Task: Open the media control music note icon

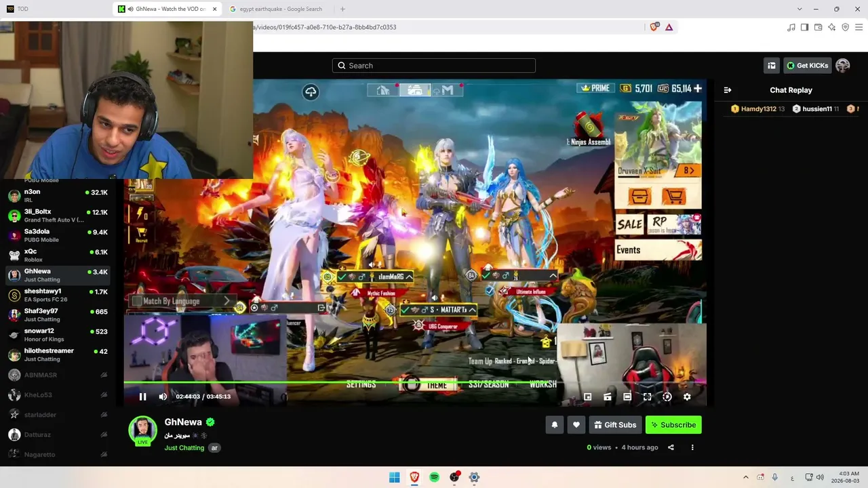Action: click(x=791, y=27)
